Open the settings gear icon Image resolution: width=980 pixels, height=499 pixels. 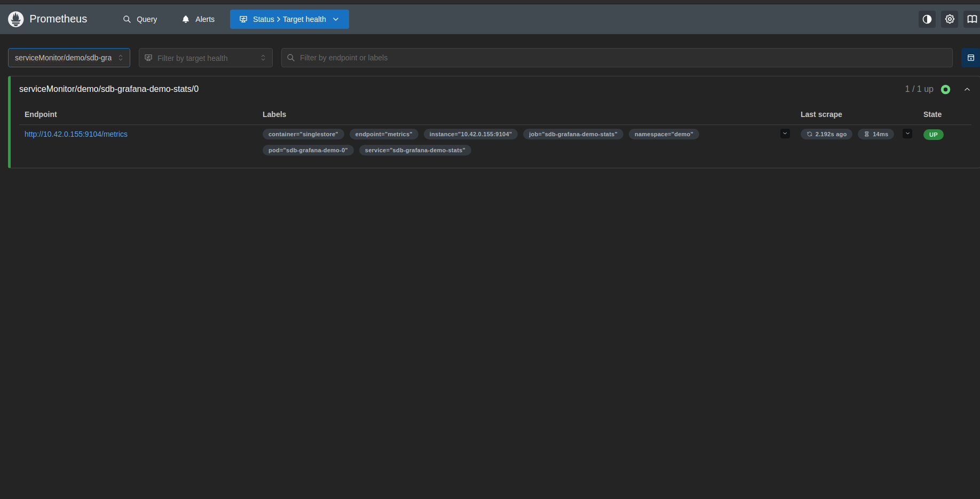pyautogui.click(x=950, y=19)
